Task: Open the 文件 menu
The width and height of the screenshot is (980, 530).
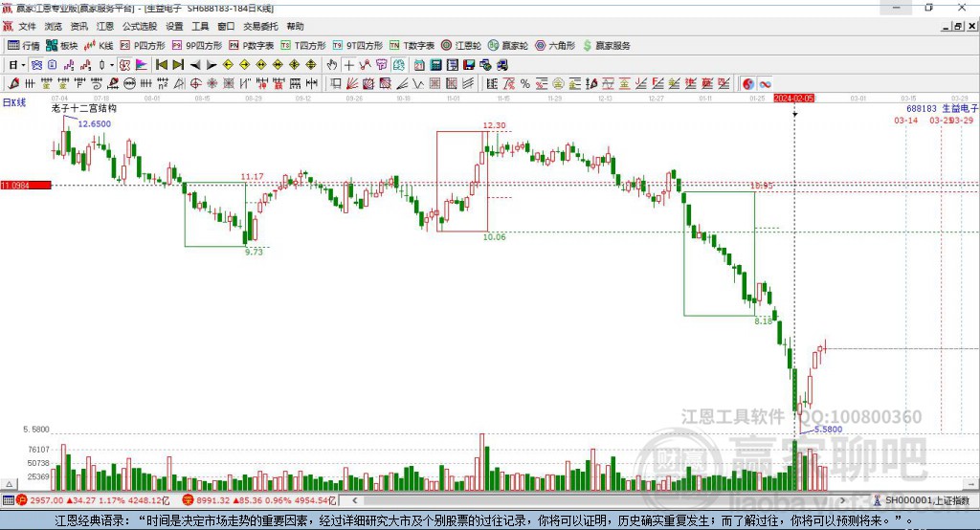Action: [x=28, y=26]
